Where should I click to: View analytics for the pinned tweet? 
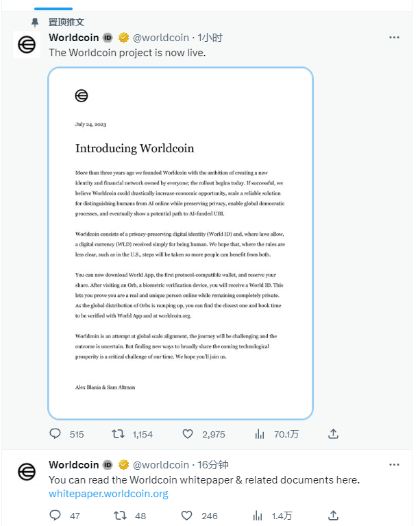[260, 434]
